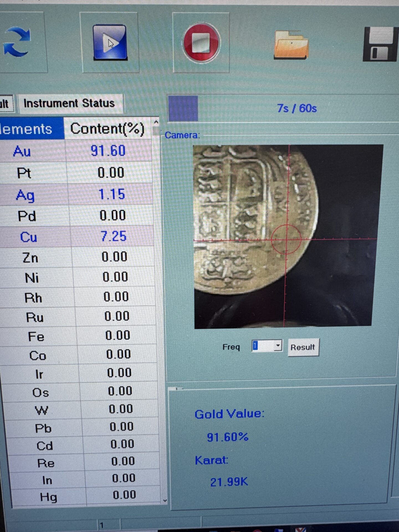Select the Zn element row
This screenshot has width=399, height=532.
pyautogui.click(x=78, y=257)
